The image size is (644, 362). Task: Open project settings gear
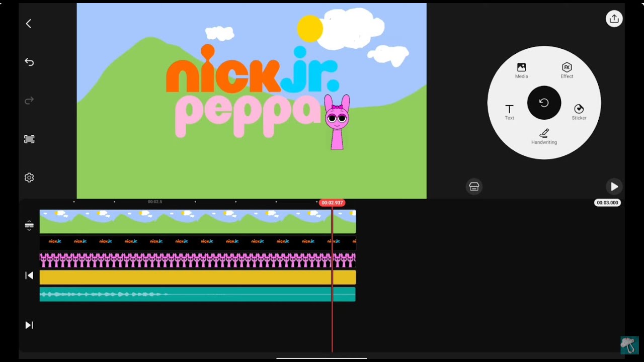[29, 177]
